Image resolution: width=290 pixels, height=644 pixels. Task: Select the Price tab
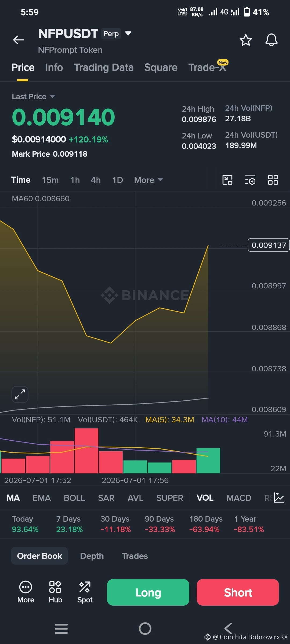click(23, 67)
